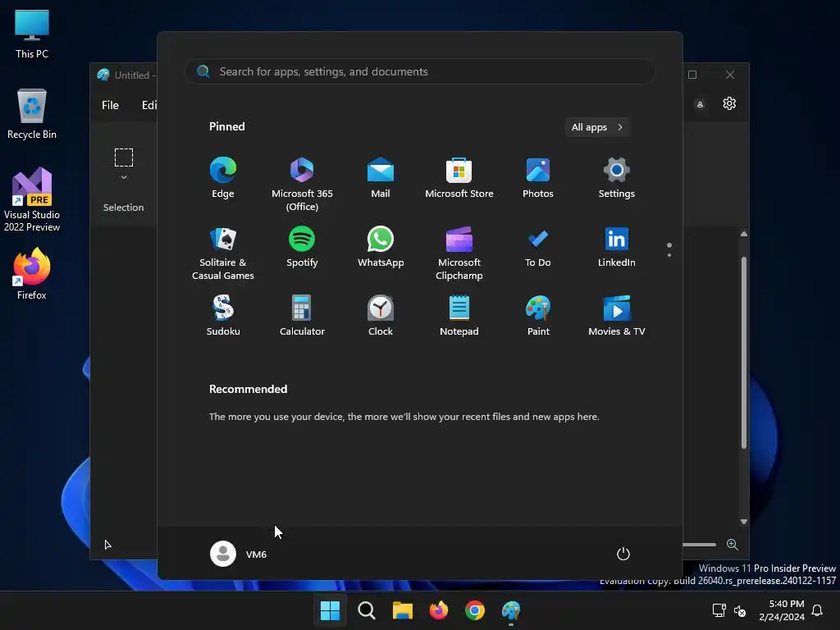Click the Start menu search box
This screenshot has height=630, width=840.
click(419, 72)
